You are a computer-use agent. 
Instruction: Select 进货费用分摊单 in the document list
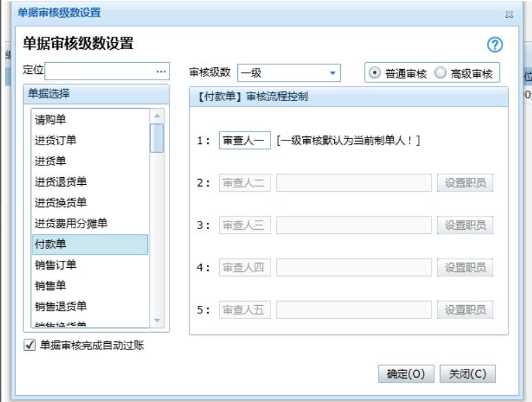tap(90, 223)
